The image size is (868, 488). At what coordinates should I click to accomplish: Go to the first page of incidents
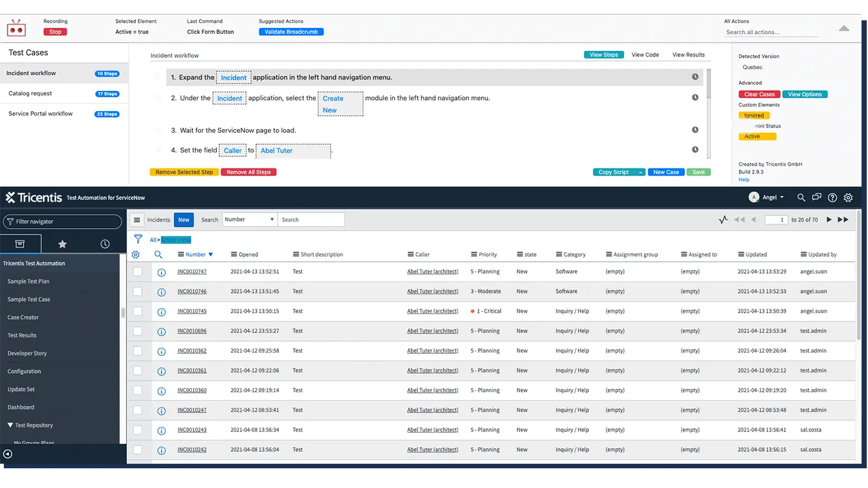click(x=739, y=220)
